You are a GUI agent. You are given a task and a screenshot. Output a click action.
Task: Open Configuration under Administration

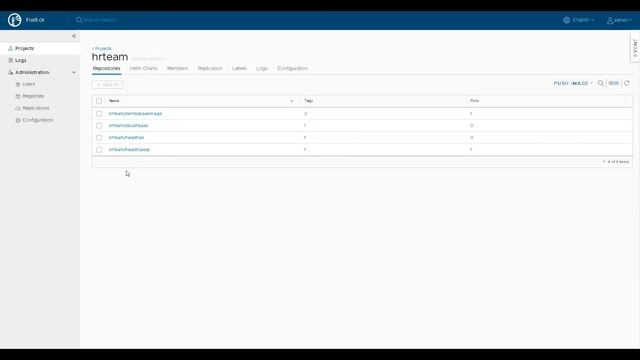(38, 120)
